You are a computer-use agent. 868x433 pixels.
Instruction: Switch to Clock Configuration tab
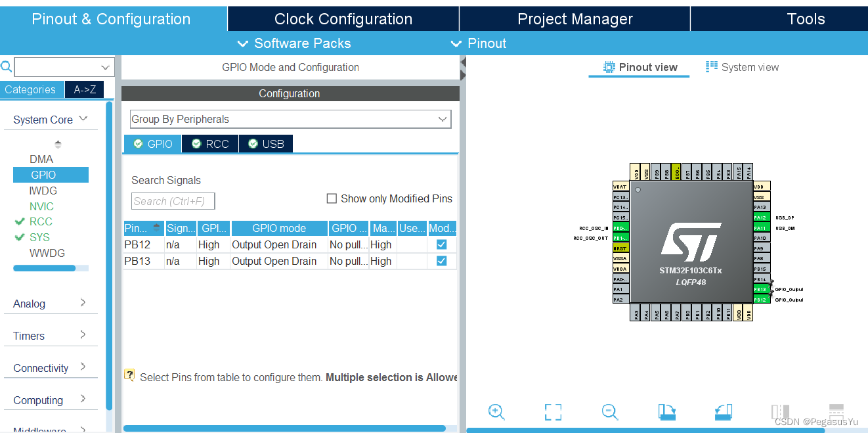click(x=343, y=19)
